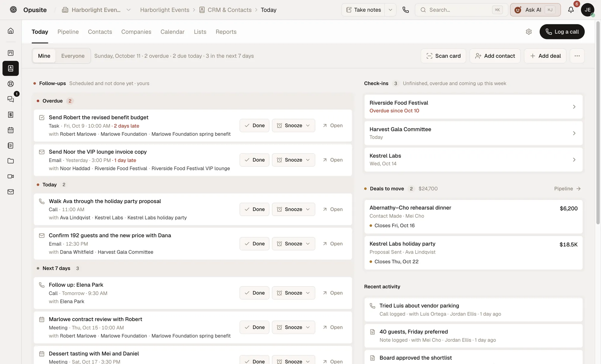Open the invoices dollar sidebar icon
This screenshot has width=601, height=364.
[x=11, y=114]
